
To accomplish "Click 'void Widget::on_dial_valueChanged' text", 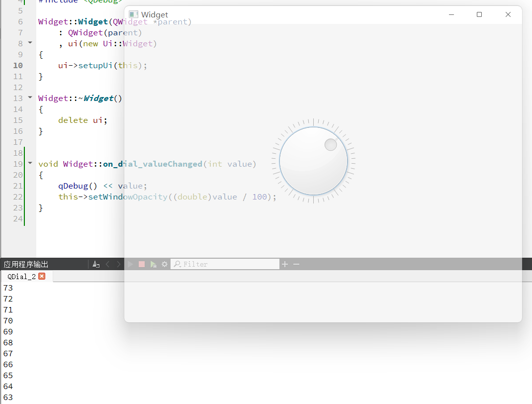I will click(x=120, y=164).
